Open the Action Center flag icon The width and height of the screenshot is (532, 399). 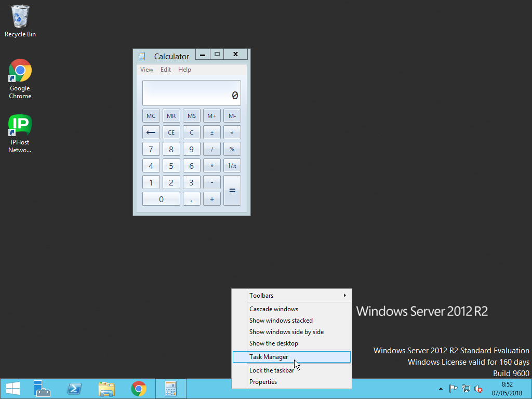(x=453, y=389)
